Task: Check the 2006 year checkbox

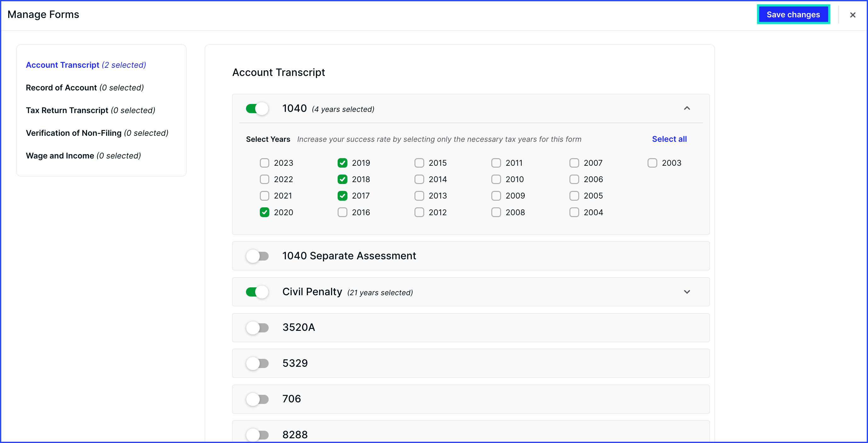Action: pos(574,179)
